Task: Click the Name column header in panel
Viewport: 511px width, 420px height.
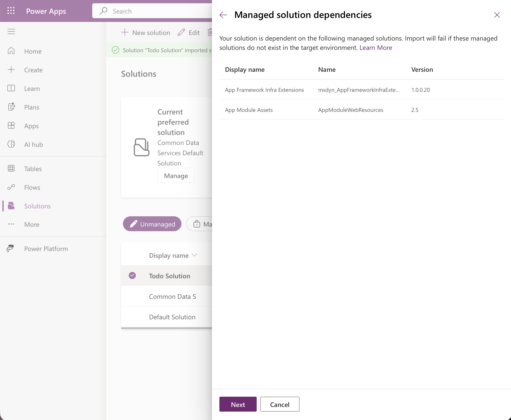Action: (x=327, y=70)
